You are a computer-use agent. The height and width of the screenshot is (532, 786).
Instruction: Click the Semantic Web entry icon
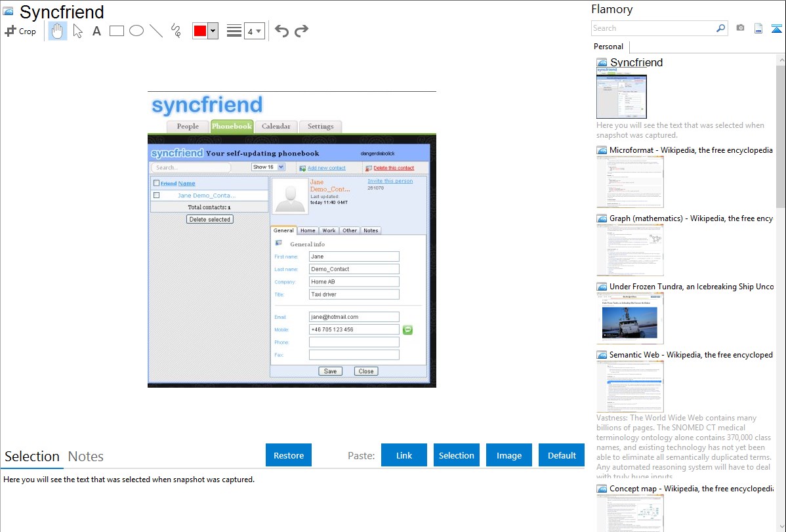pyautogui.click(x=602, y=355)
